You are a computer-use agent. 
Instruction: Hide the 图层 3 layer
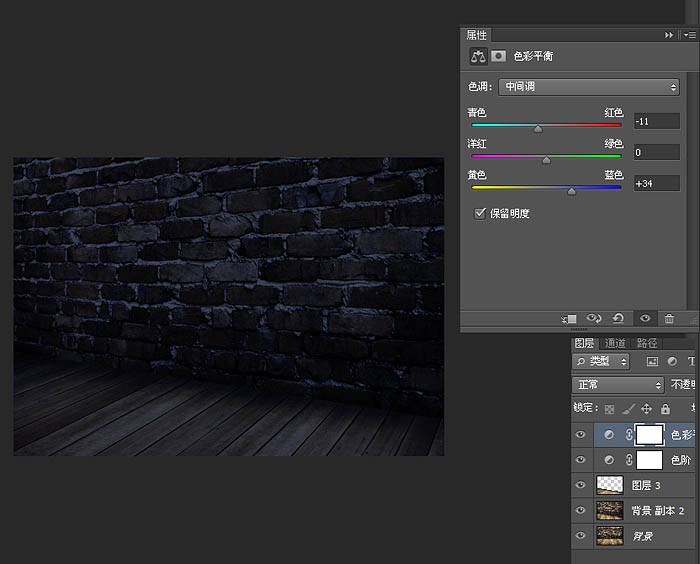tap(581, 484)
